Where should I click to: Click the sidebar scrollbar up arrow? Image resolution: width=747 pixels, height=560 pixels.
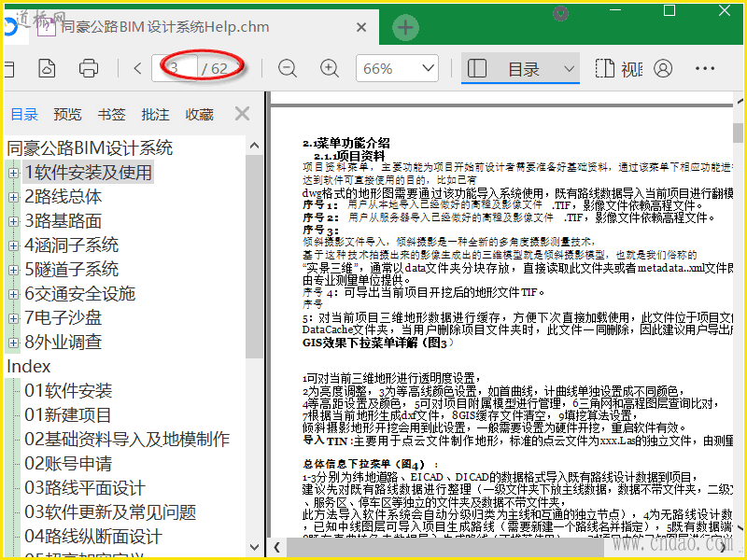(x=254, y=146)
